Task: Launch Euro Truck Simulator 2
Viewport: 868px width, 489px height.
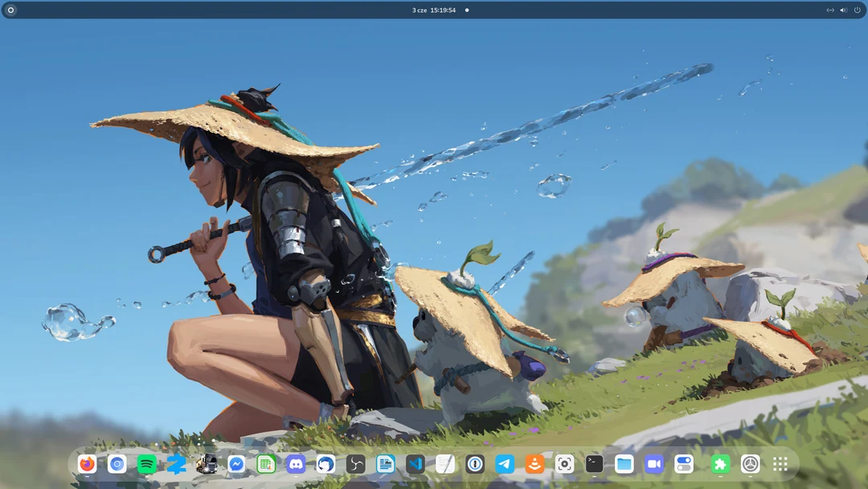Action: (207, 464)
